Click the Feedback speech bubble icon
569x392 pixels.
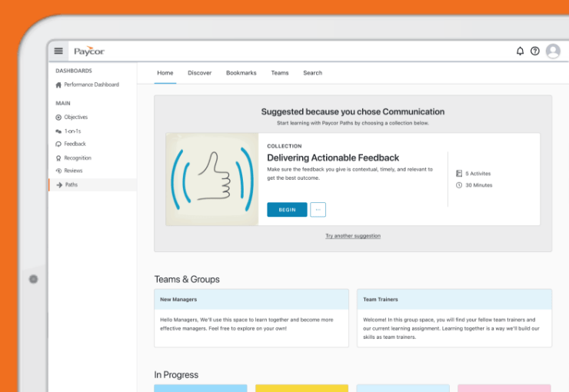tap(58, 144)
